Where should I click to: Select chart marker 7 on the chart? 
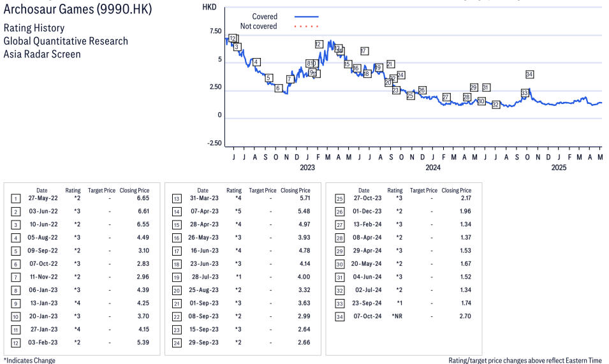tap(290, 79)
